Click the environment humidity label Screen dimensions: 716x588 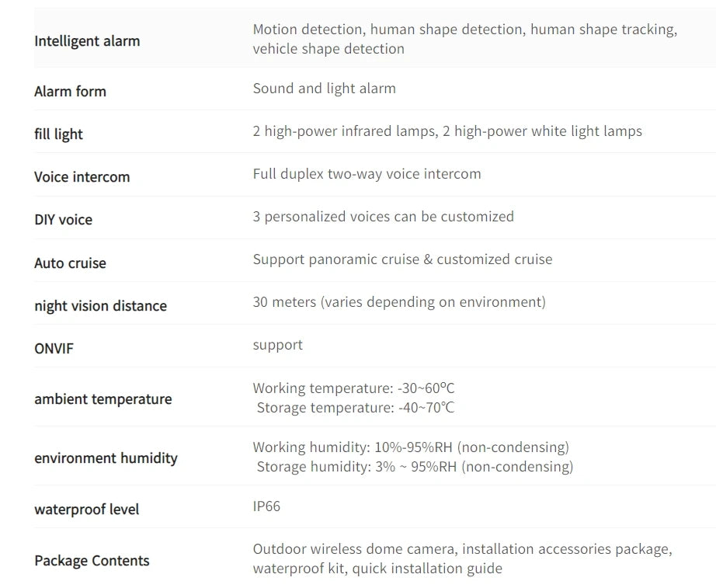coord(106,458)
